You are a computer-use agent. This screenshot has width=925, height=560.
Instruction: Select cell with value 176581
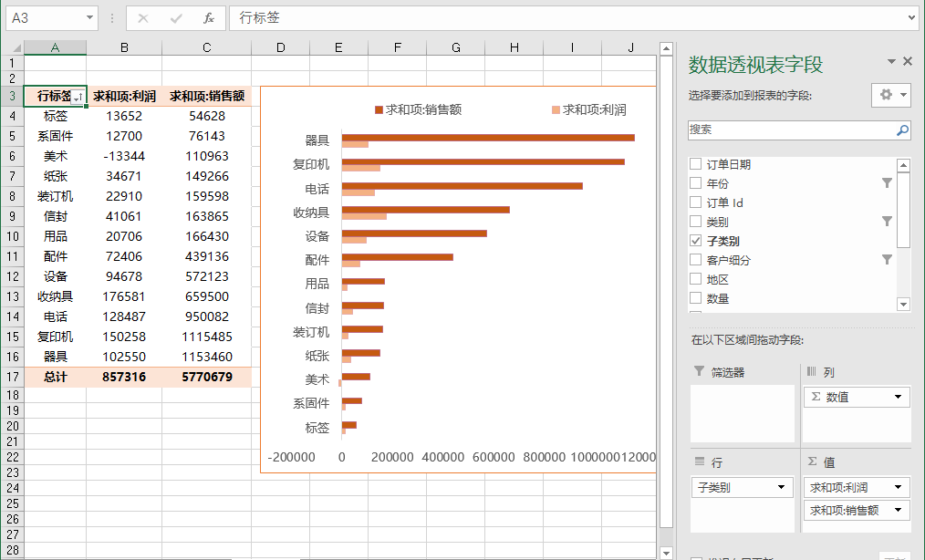[124, 296]
